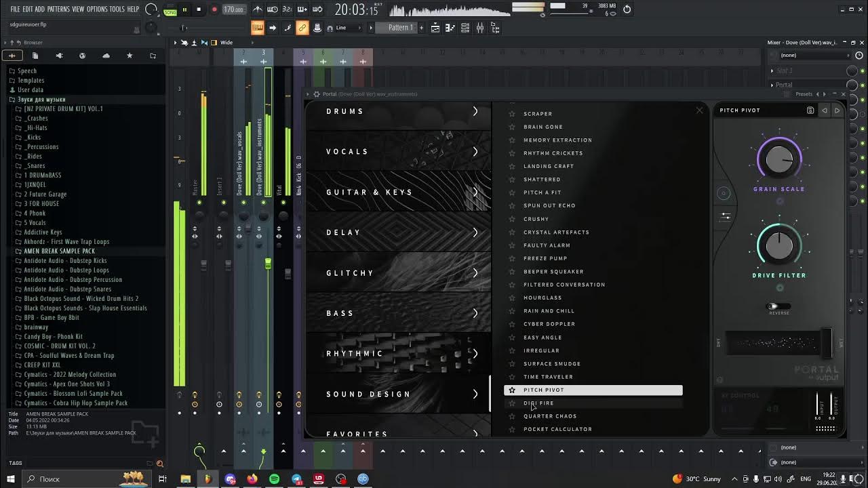Expand the GUITAR & KEYS preset category
This screenshot has width=868, height=488.
tap(399, 192)
